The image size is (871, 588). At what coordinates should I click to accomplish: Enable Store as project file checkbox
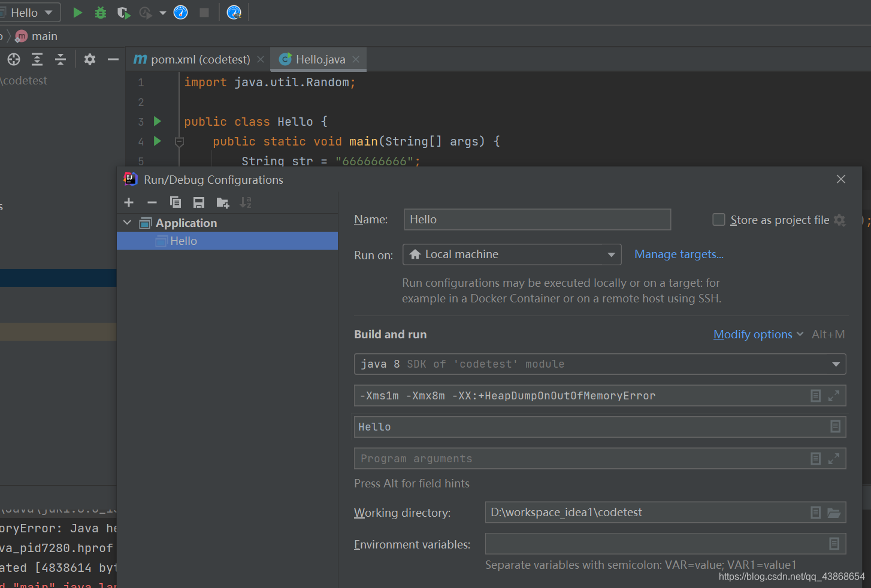point(719,220)
